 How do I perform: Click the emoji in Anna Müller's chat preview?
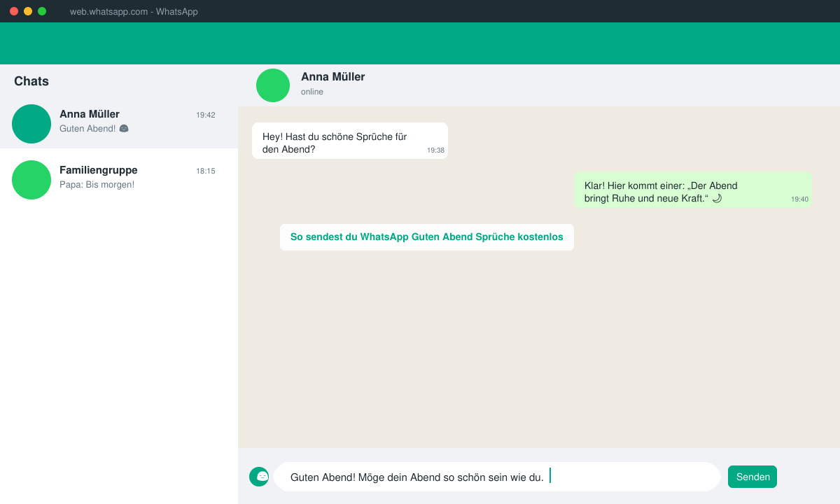[x=124, y=129]
